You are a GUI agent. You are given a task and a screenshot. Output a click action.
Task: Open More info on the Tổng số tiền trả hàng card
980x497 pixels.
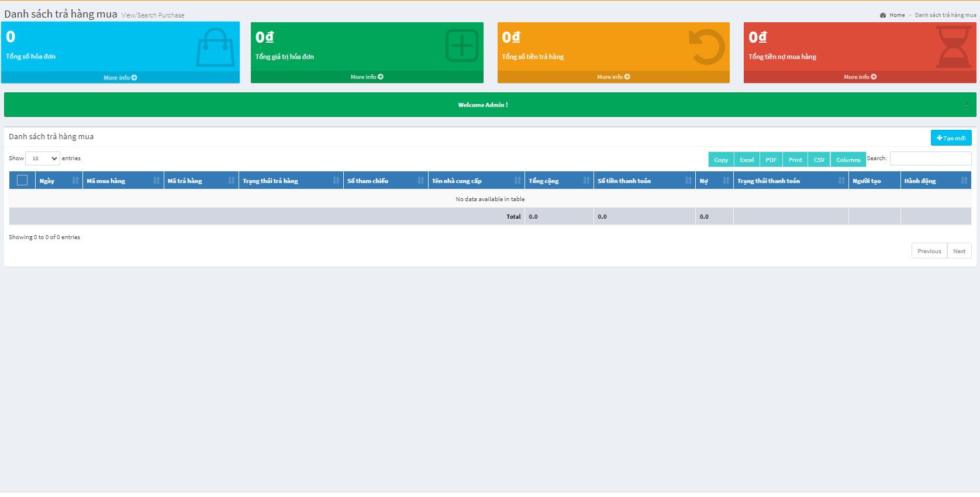coord(613,77)
